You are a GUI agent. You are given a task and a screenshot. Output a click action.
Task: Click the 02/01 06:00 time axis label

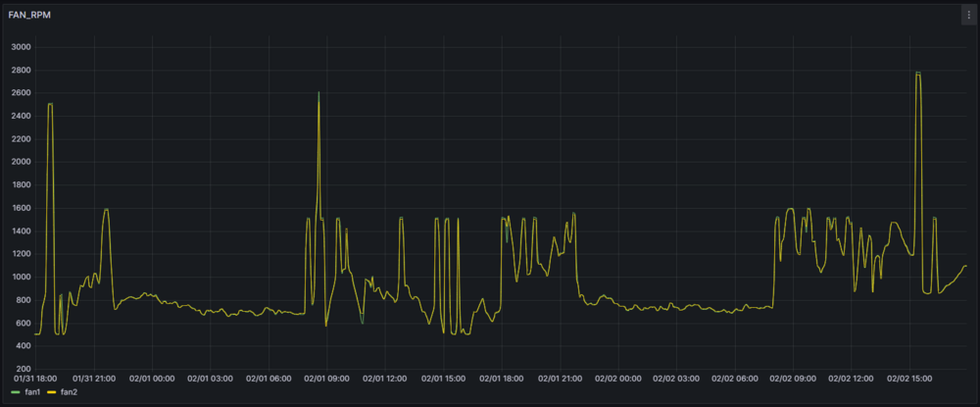coord(269,379)
